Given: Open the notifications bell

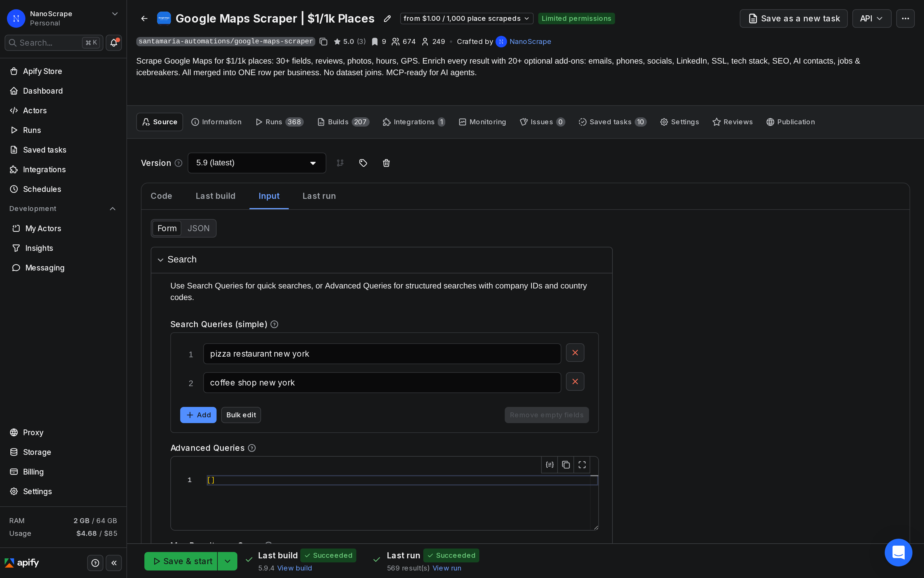Looking at the screenshot, I should pos(114,42).
